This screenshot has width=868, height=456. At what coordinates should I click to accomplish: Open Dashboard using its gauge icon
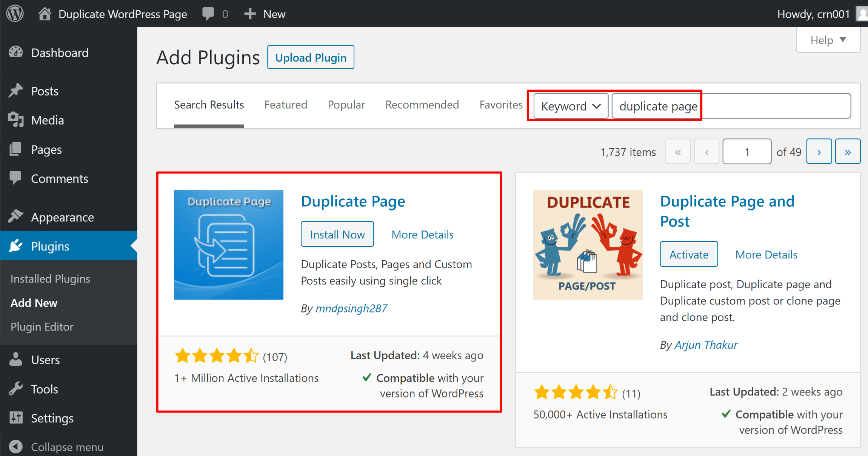tap(16, 53)
